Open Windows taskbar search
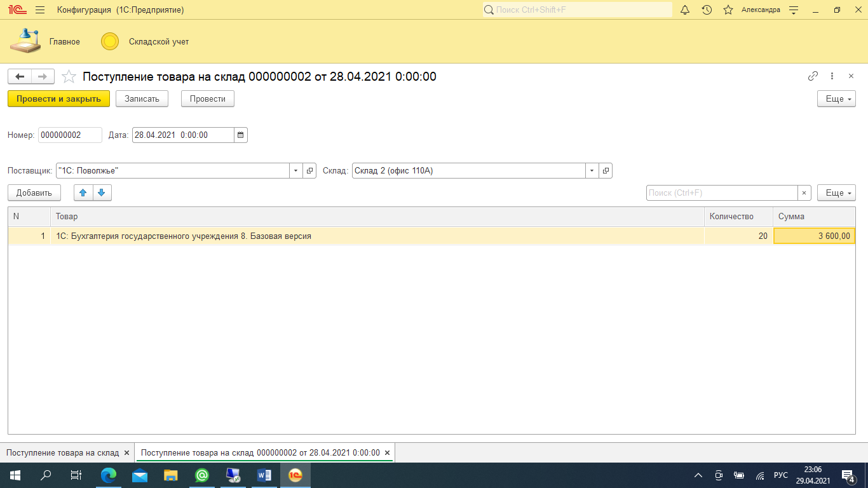 pos(46,475)
